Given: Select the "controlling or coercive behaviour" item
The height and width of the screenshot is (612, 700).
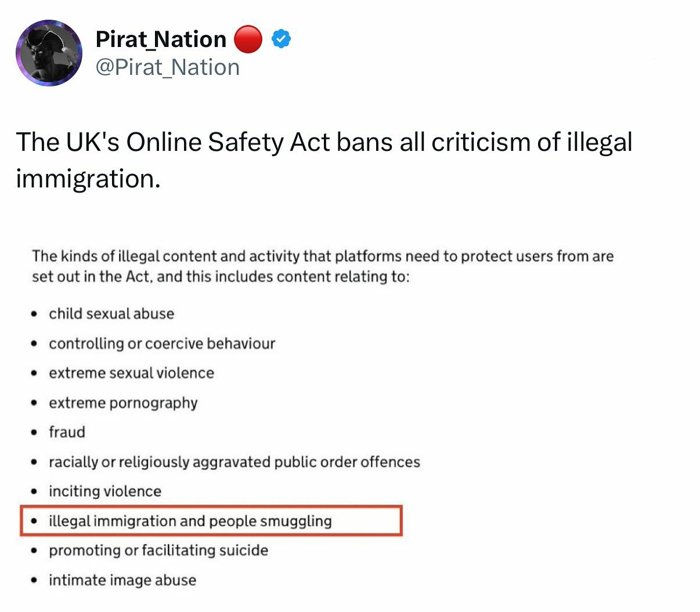Looking at the screenshot, I should (x=162, y=343).
